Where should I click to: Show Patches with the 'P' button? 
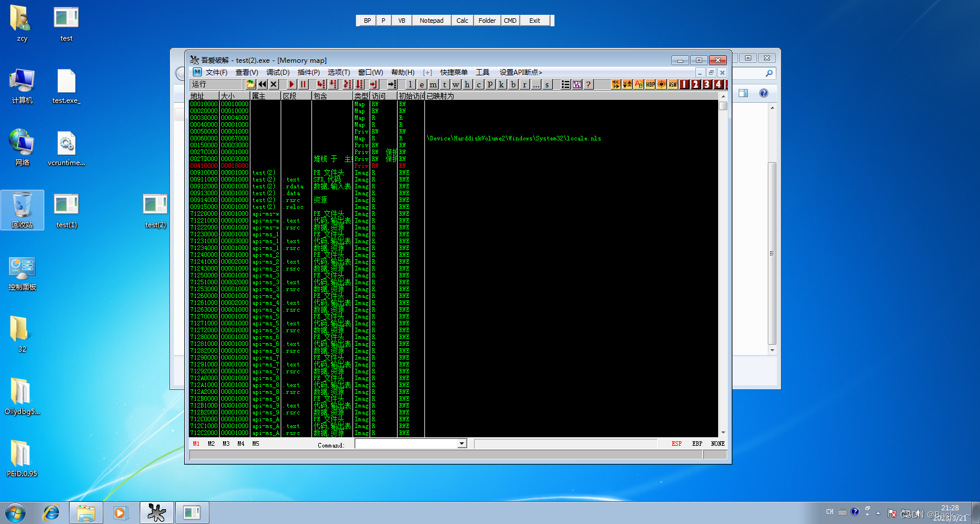[490, 84]
